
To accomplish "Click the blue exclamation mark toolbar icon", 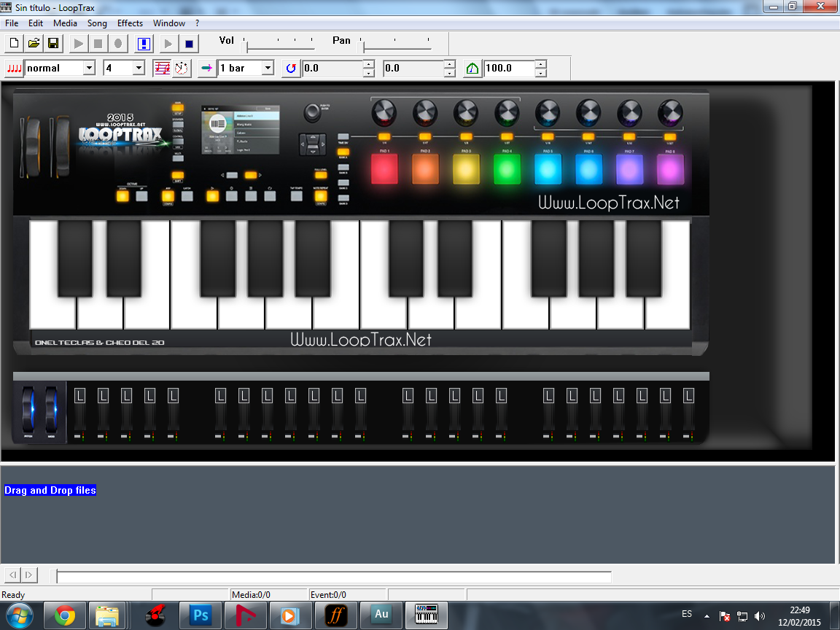I will click(x=144, y=44).
